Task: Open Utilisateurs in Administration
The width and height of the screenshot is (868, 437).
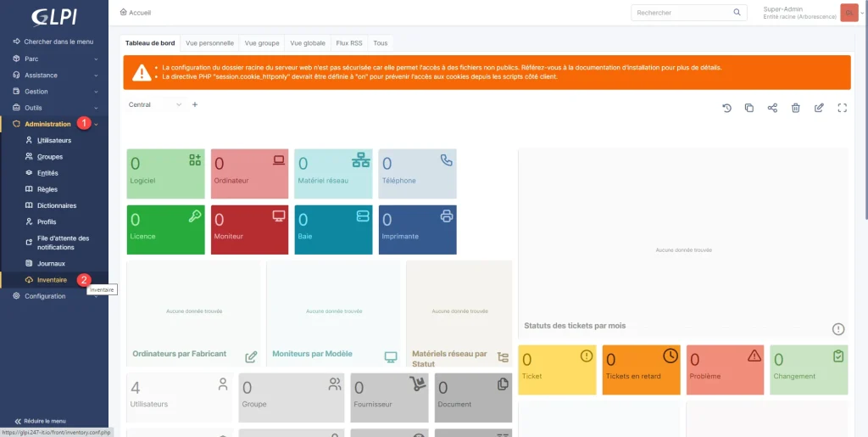Action: click(54, 141)
